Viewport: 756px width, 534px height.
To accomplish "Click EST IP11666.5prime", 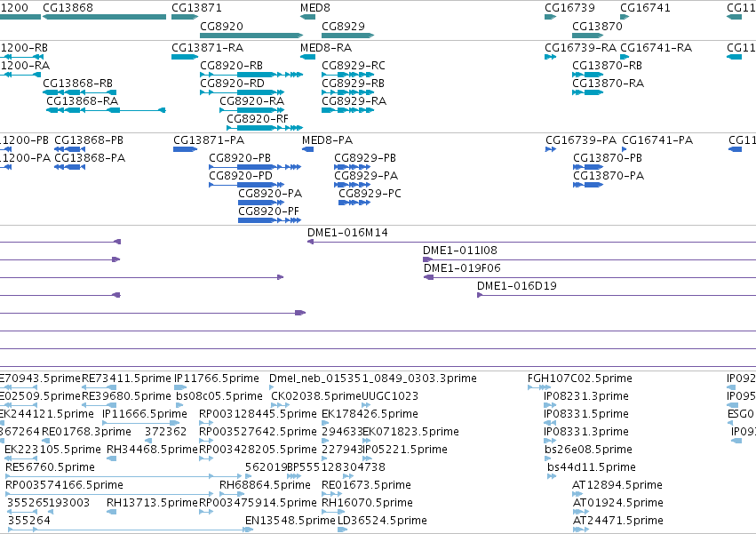I will coord(145,414).
